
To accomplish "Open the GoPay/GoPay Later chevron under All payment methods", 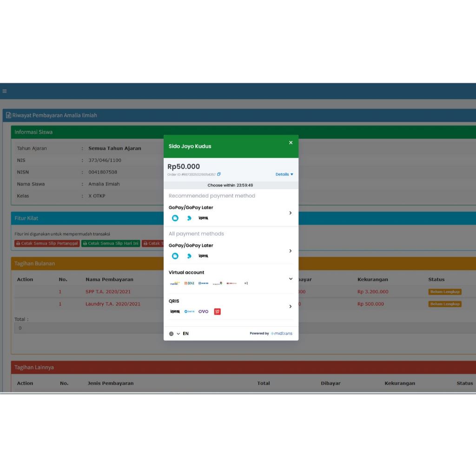I will pyautogui.click(x=291, y=251).
